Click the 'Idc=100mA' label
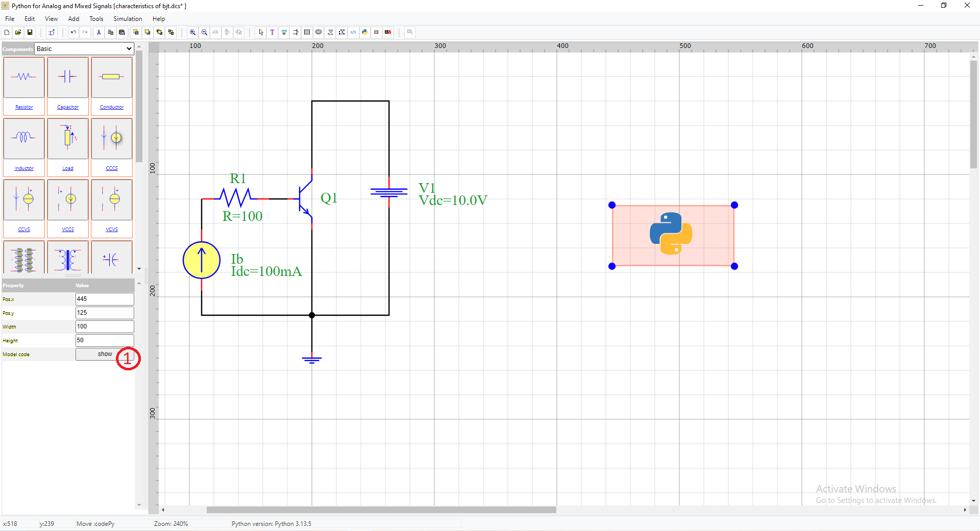The height and width of the screenshot is (531, 980). (266, 271)
